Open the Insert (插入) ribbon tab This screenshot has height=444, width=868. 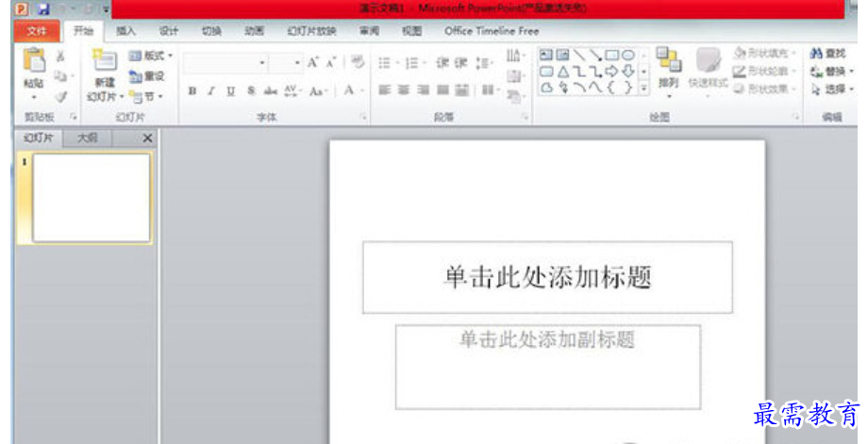coord(125,31)
